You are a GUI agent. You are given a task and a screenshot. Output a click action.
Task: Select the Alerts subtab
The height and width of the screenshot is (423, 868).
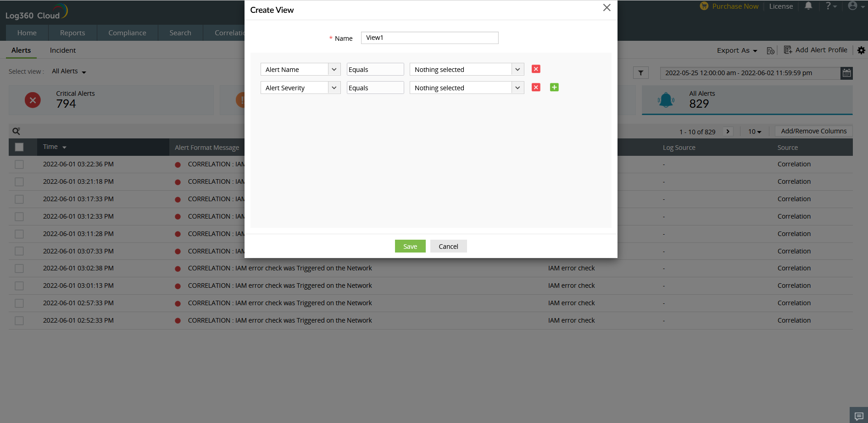coord(21,50)
